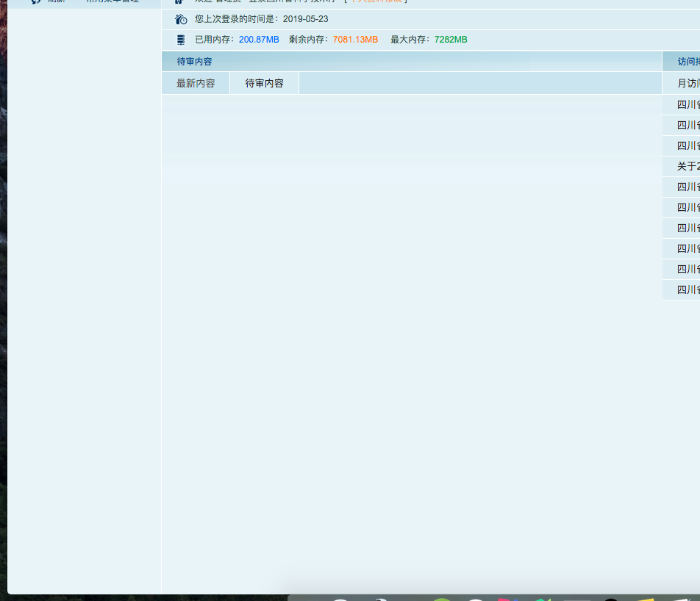Click the last-login clock house icon
This screenshot has width=700, height=601.
(181, 19)
